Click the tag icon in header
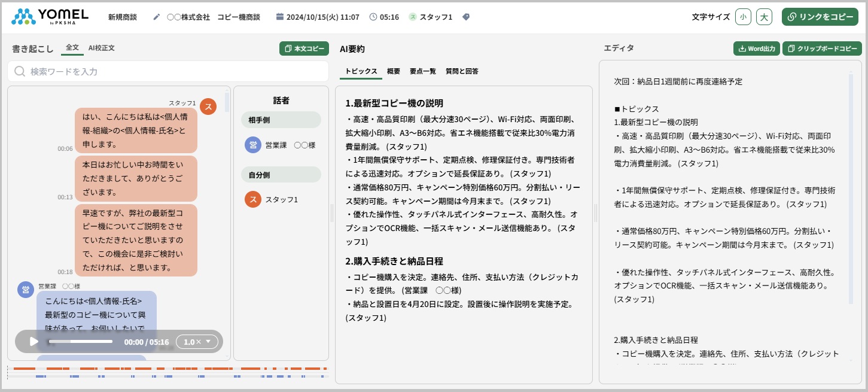 (466, 17)
